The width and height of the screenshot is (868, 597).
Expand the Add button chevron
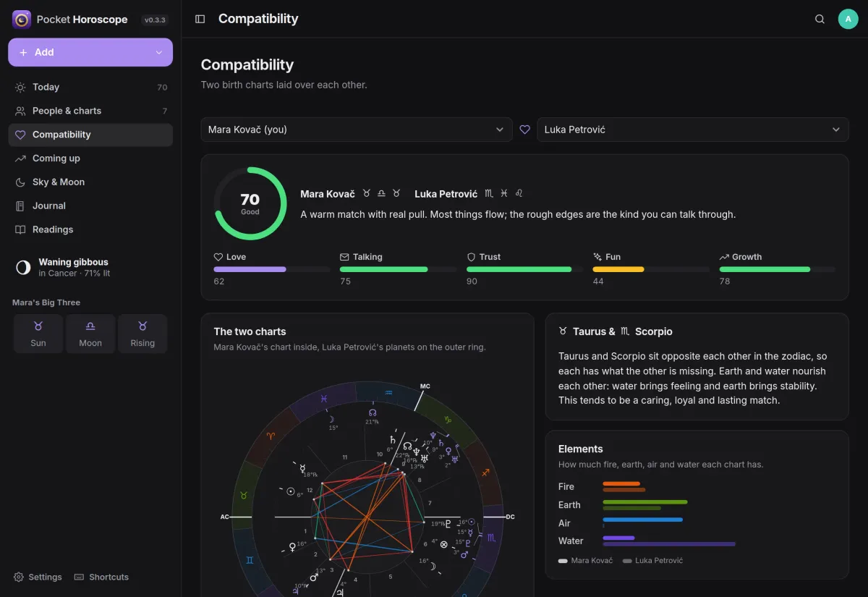coord(159,52)
